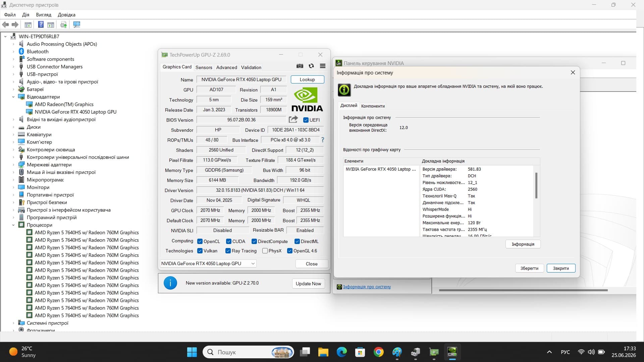Switch to NVIDIA Control Panel taskbar icon

coord(452,352)
